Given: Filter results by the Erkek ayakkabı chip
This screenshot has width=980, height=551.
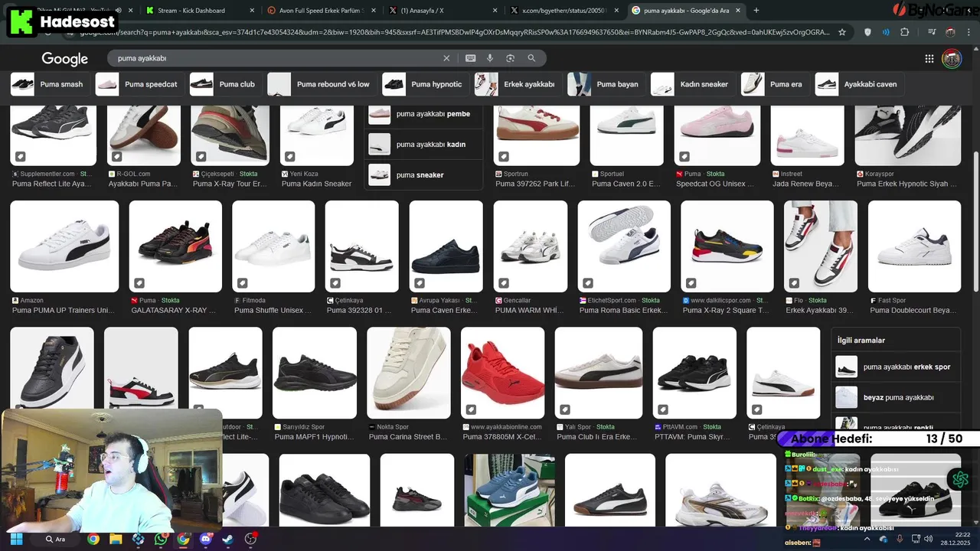Looking at the screenshot, I should pos(517,84).
